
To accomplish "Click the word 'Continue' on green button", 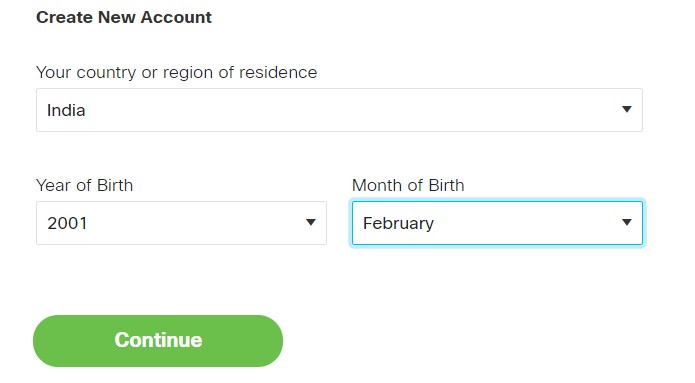I will click(x=158, y=340).
